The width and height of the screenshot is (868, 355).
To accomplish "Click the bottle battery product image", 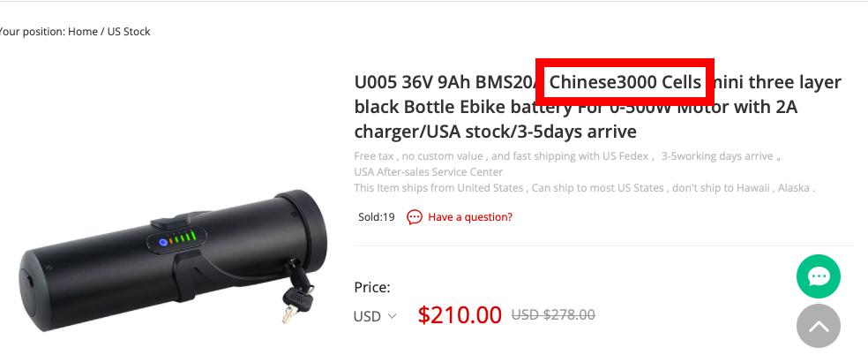I will point(173,258).
